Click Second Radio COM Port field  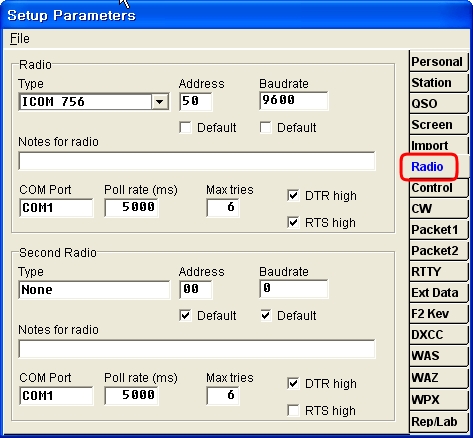pyautogui.click(x=56, y=396)
